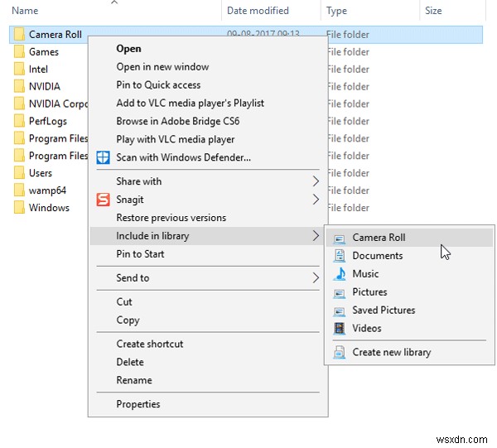Open Properties from the context menu
This screenshot has height=448, width=497.
pos(138,404)
